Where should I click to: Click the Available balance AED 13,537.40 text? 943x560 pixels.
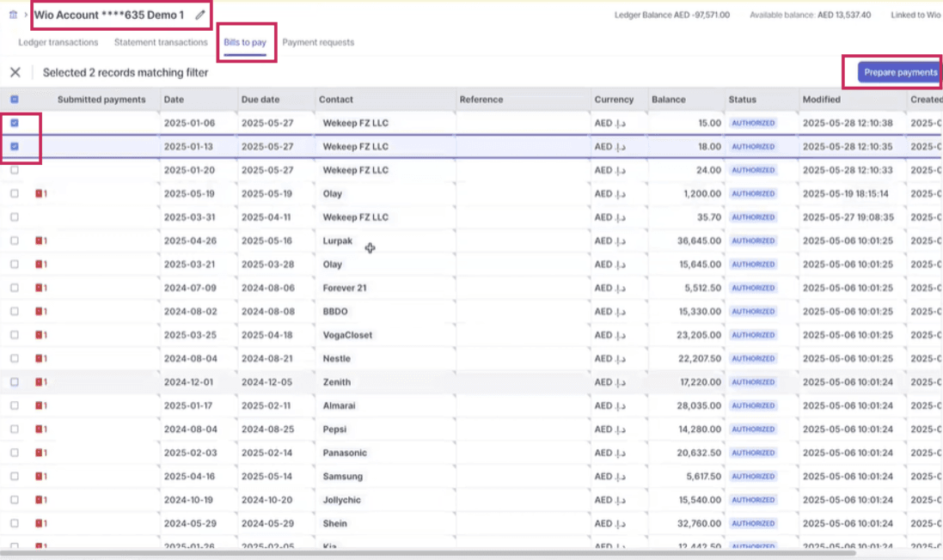tap(810, 15)
